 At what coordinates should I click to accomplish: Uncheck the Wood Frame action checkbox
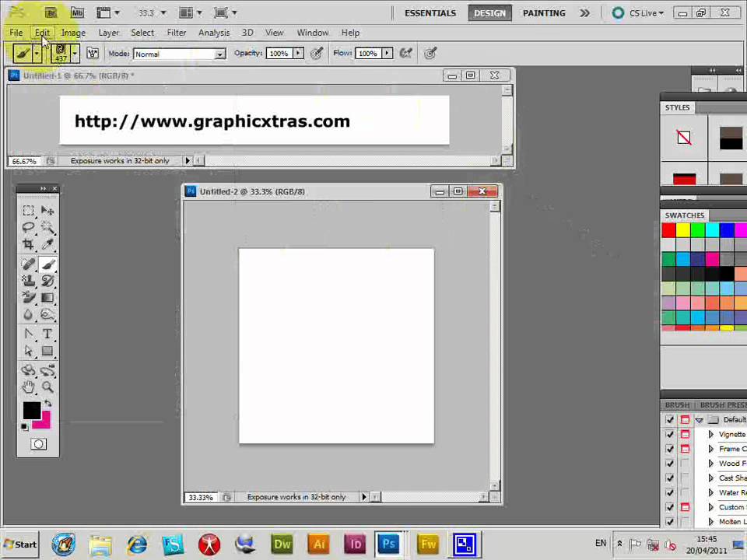coord(670,464)
